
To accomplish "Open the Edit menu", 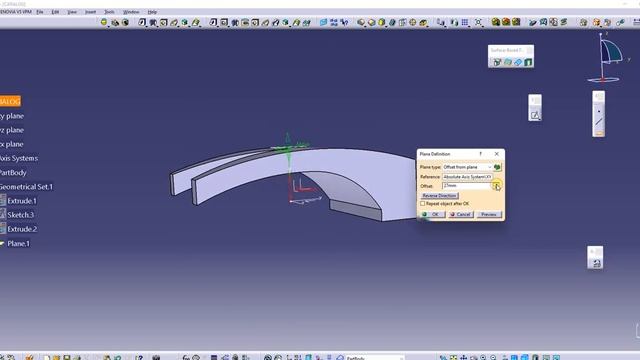I will click(55, 12).
